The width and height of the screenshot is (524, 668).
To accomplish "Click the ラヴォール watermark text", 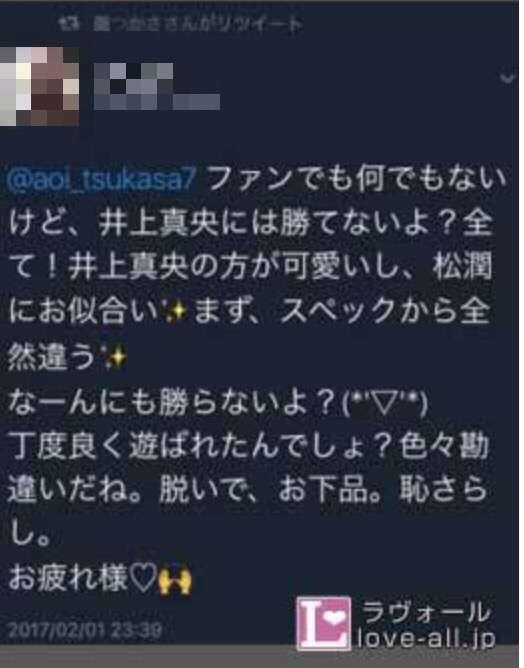I will point(426,612).
